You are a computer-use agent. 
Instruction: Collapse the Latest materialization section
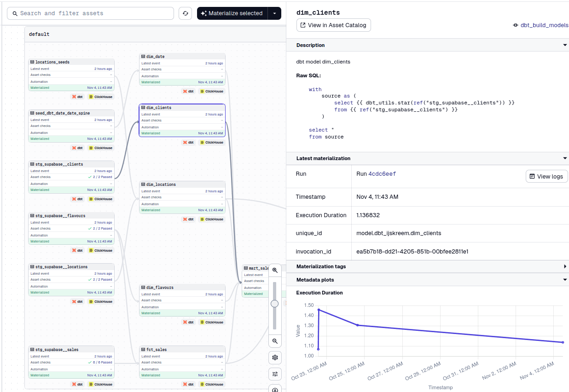pos(565,158)
